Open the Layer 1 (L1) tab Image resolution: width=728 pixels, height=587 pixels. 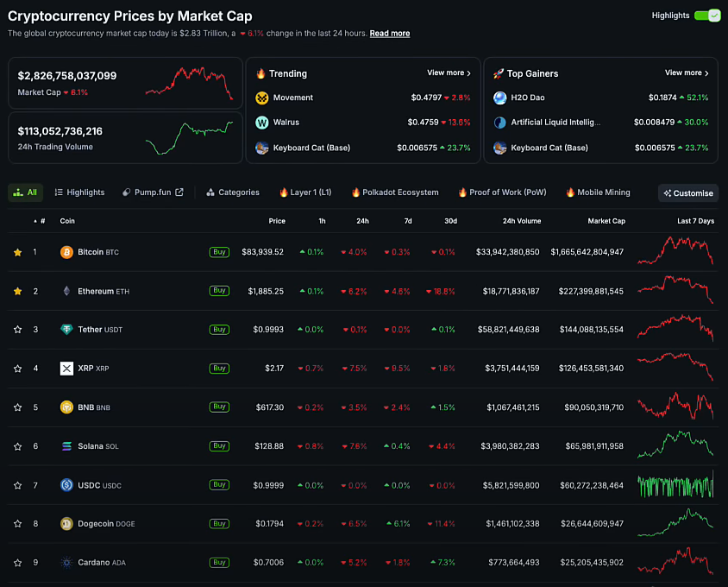pos(305,193)
